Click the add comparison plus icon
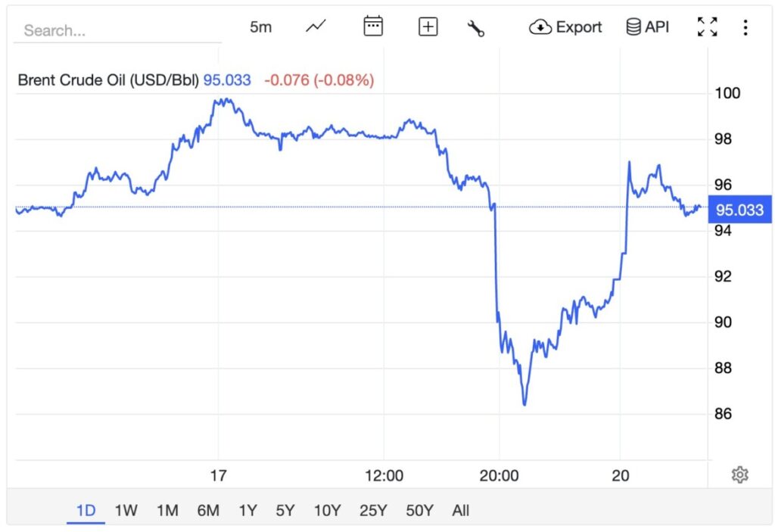This screenshot has width=775, height=532. pos(428,26)
